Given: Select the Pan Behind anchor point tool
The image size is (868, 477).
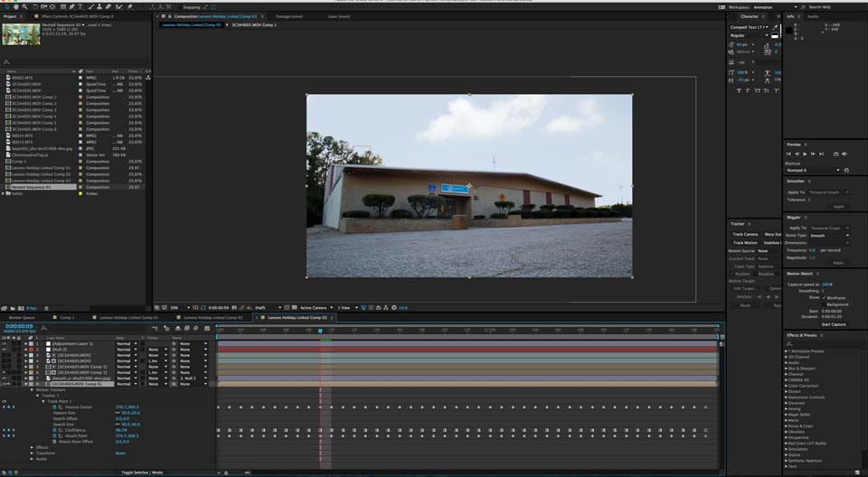Looking at the screenshot, I should pyautogui.click(x=52, y=6).
